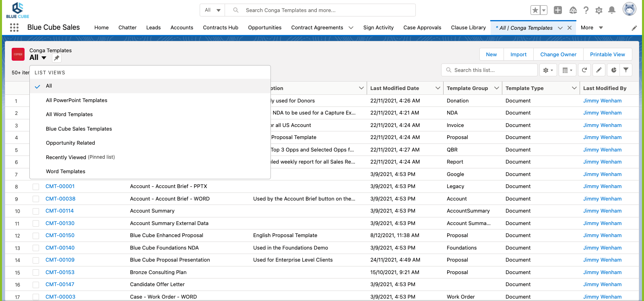The width and height of the screenshot is (644, 301).
Task: Tick the checkbox next to CMT-00150
Action: [36, 235]
